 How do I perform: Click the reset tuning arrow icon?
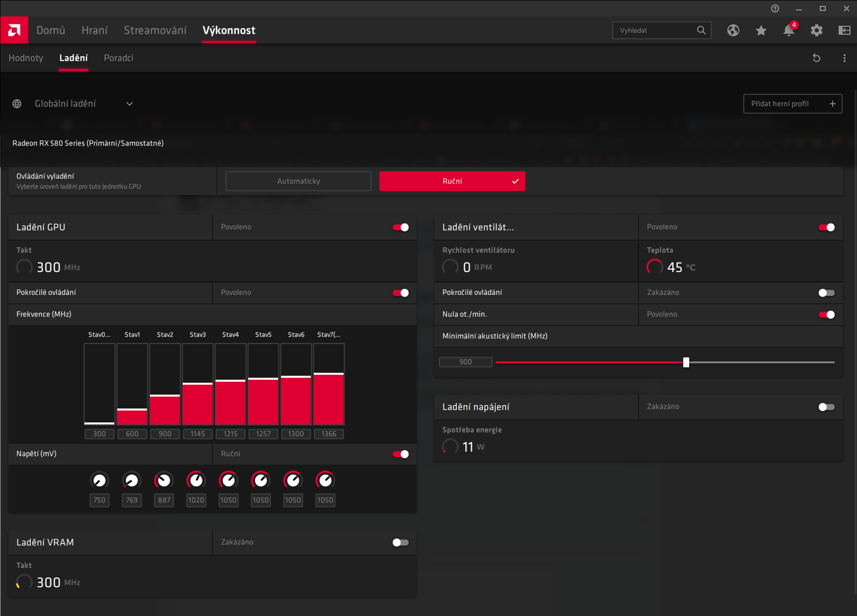pyautogui.click(x=816, y=58)
